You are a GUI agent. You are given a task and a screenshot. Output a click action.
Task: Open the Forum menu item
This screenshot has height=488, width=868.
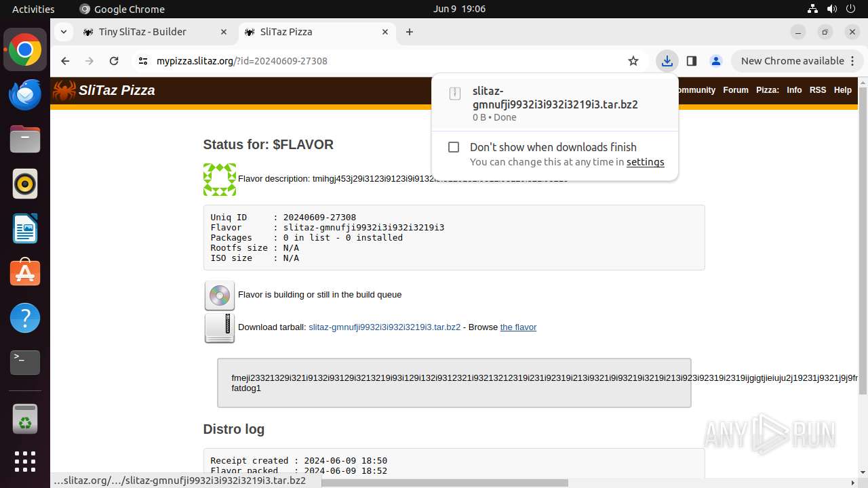pyautogui.click(x=736, y=90)
